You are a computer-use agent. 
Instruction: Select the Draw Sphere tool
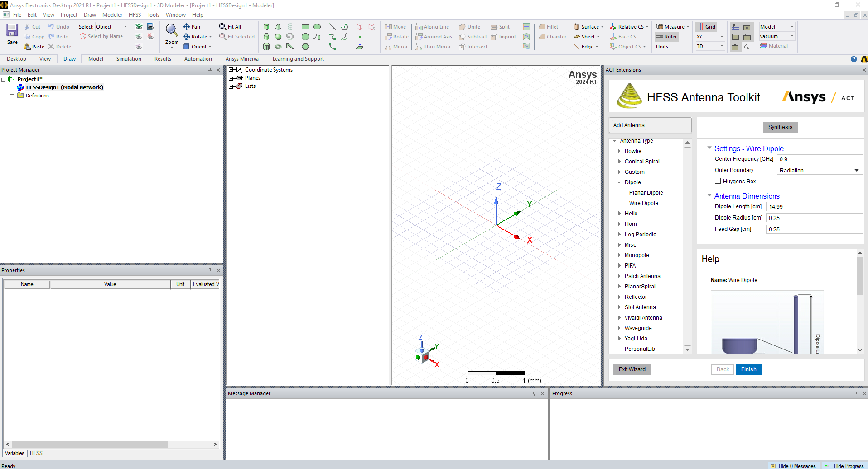[278, 37]
